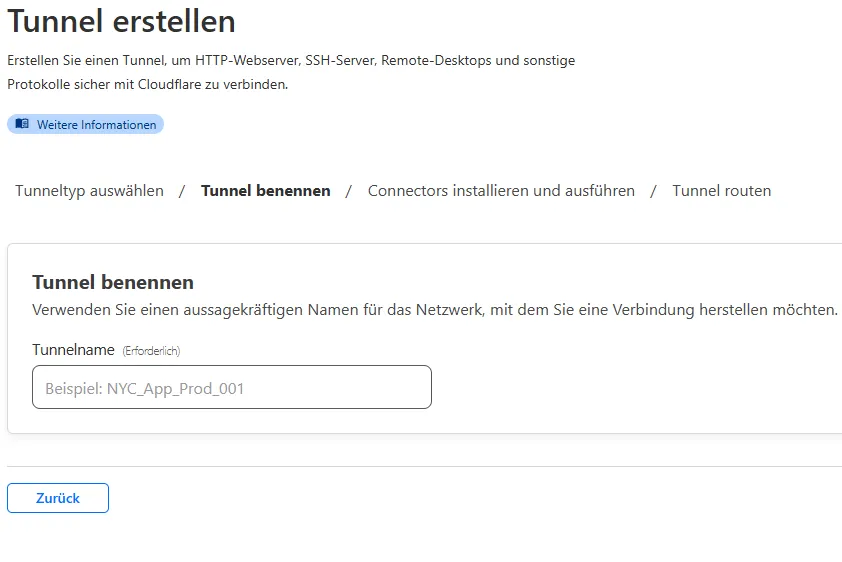Click the line 'Protokolle sicher mit Cloudflare zu verbinden'
842x562 pixels.
pos(147,84)
